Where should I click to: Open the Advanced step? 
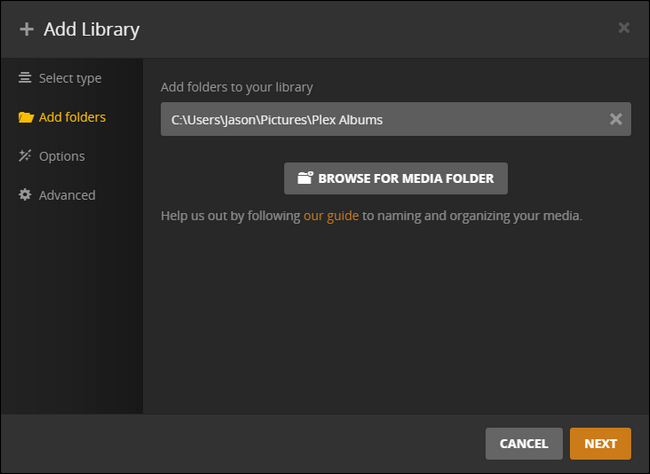click(x=67, y=195)
